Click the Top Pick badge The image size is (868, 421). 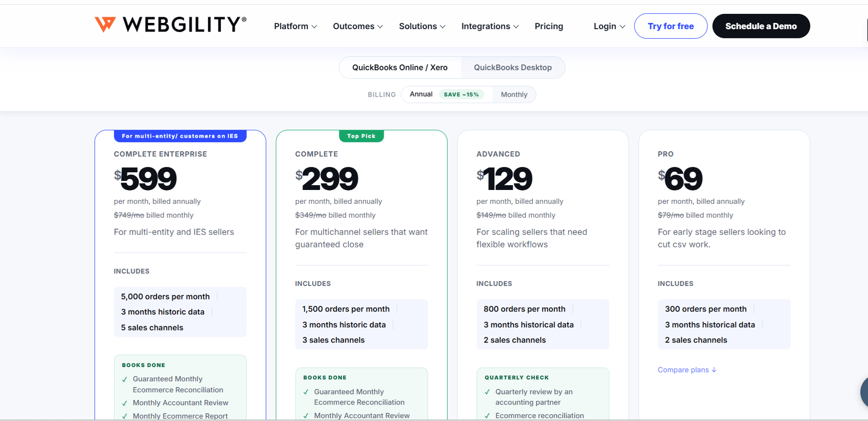pyautogui.click(x=361, y=136)
